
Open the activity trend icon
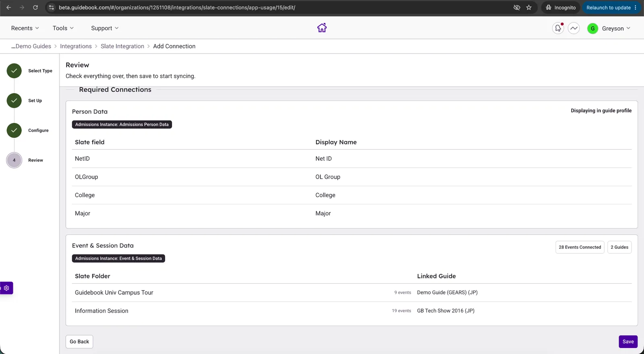pyautogui.click(x=574, y=28)
